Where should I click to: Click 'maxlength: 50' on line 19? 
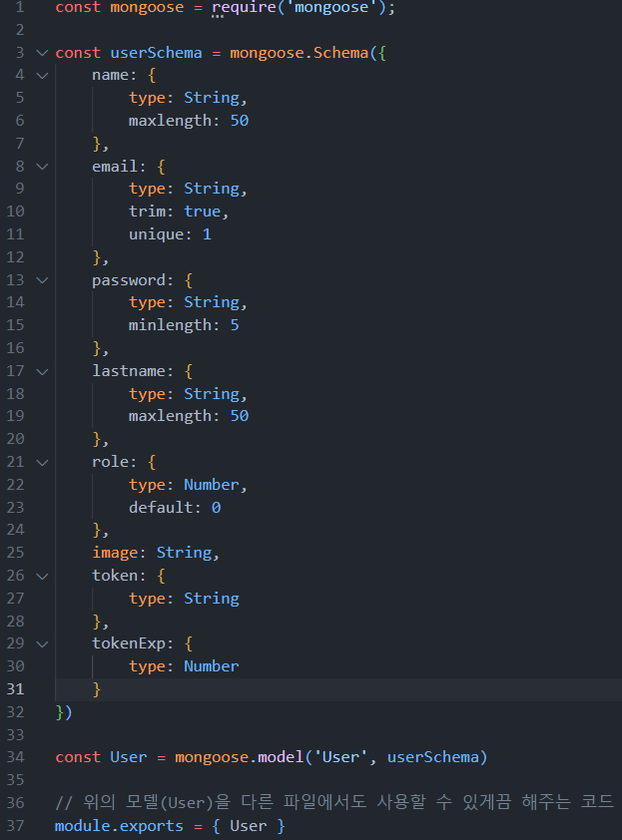pos(189,416)
